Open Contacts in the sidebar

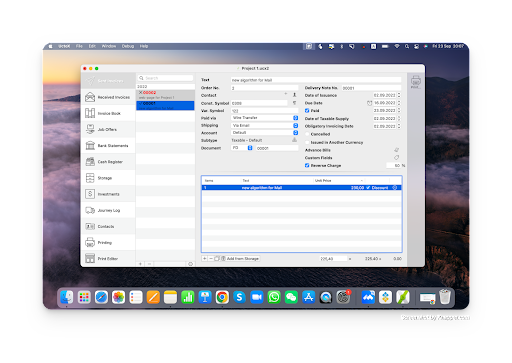[108, 226]
